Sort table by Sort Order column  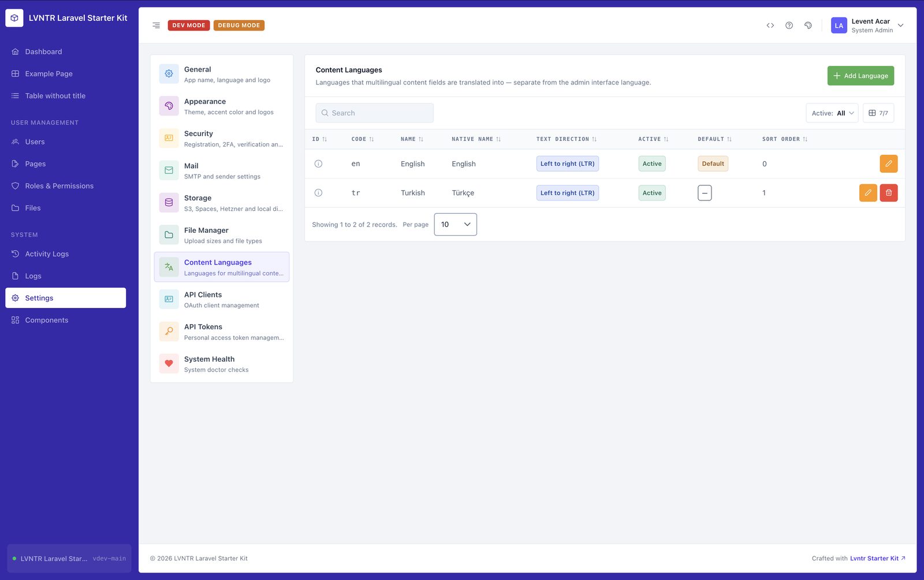coord(785,139)
